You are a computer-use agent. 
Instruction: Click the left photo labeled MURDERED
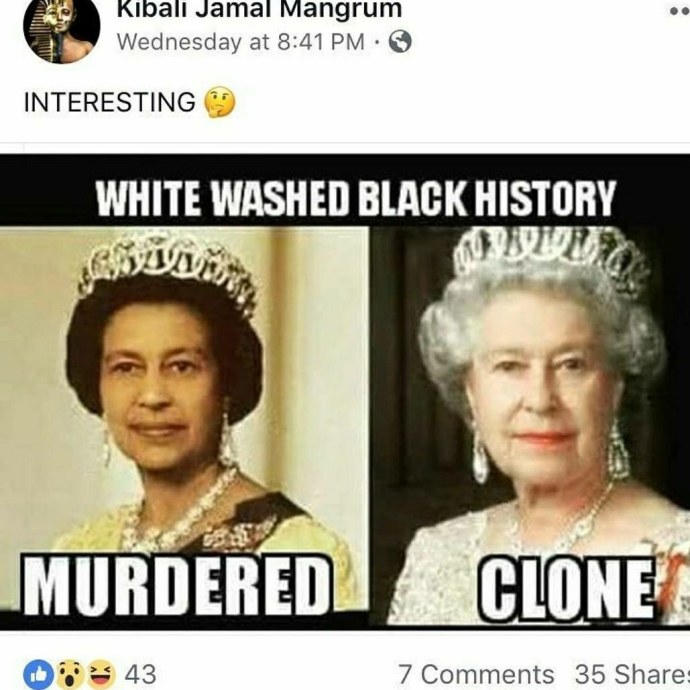[184, 419]
